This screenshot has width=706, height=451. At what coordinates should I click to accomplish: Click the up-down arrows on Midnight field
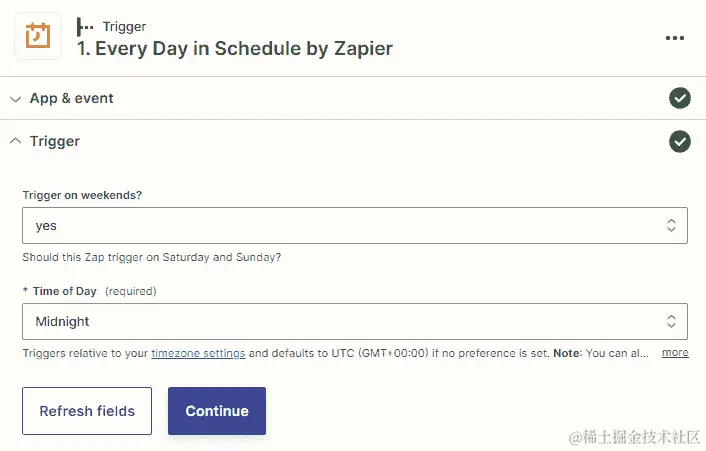coord(671,321)
